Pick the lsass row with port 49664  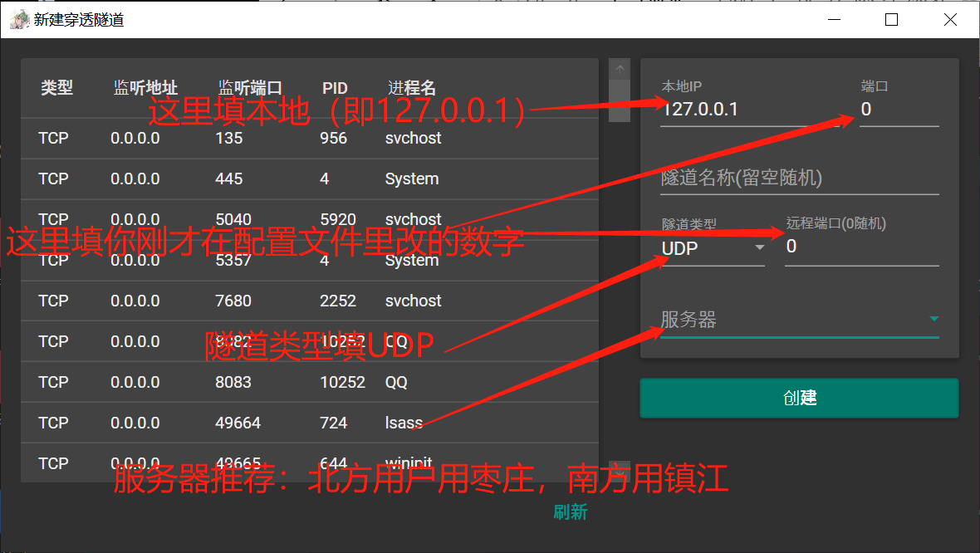tap(309, 423)
